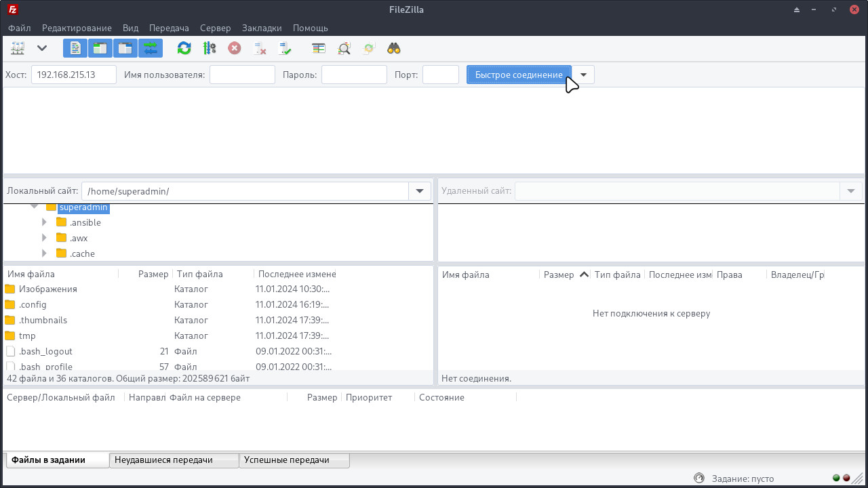The width and height of the screenshot is (868, 488).
Task: Toggle message log display
Action: click(x=75, y=48)
